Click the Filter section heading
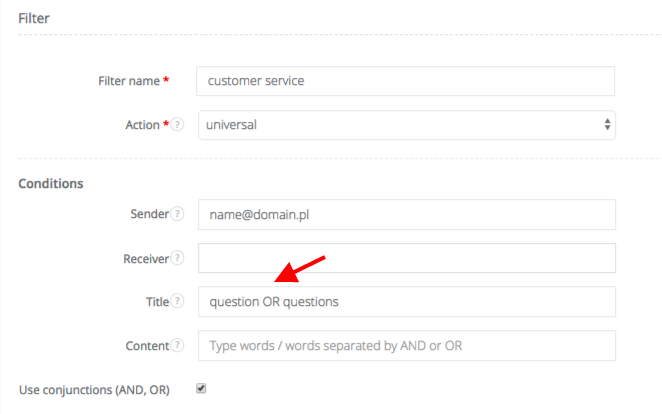Screen dimensions: 662x414 [34, 18]
